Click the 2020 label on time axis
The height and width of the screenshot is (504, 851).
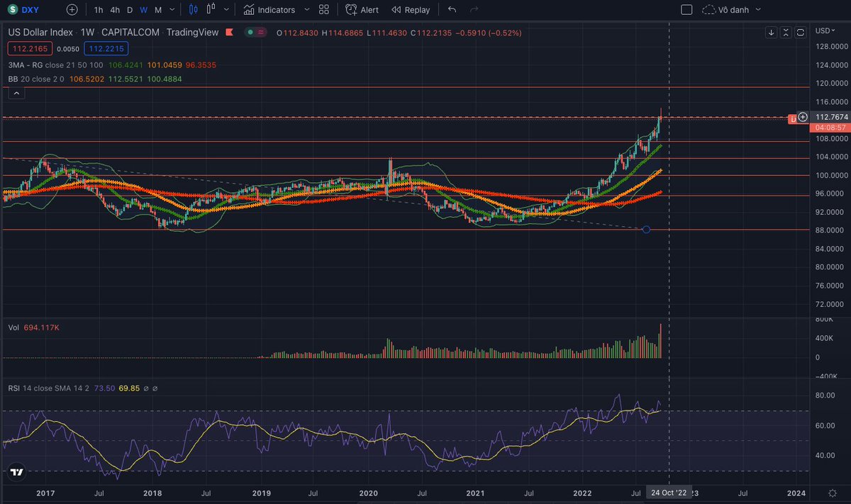point(368,492)
